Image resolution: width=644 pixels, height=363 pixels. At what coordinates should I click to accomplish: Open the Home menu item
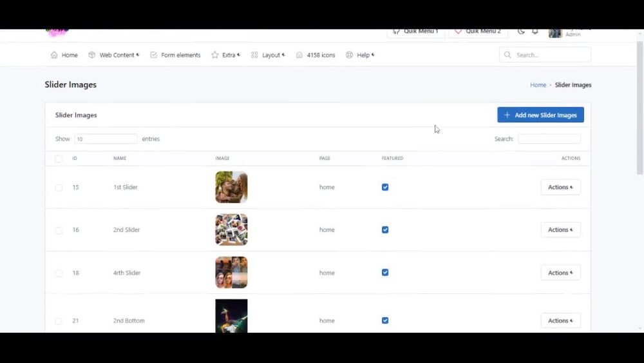coord(64,55)
